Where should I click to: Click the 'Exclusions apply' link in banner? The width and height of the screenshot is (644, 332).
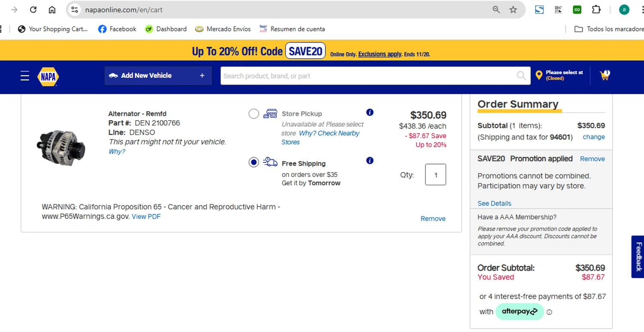(x=380, y=55)
